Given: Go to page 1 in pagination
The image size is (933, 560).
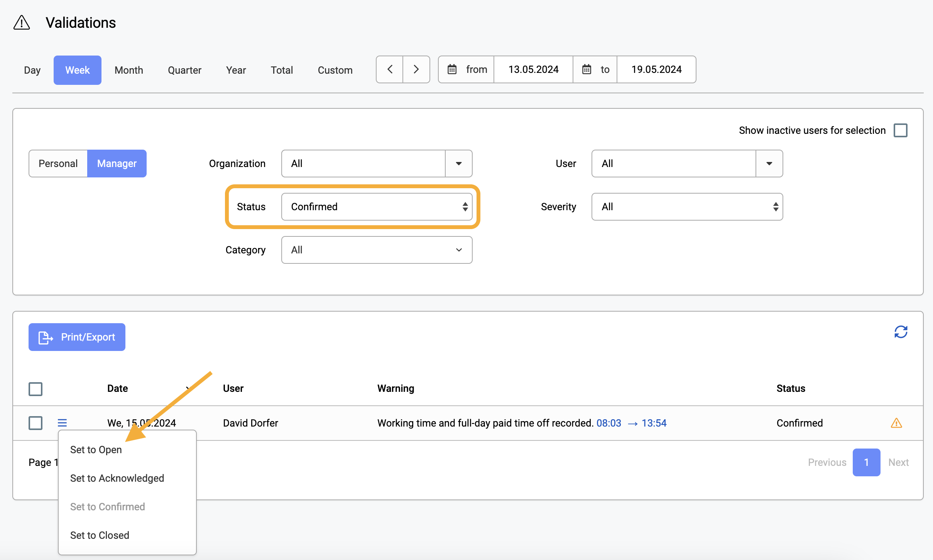Looking at the screenshot, I should 866,462.
